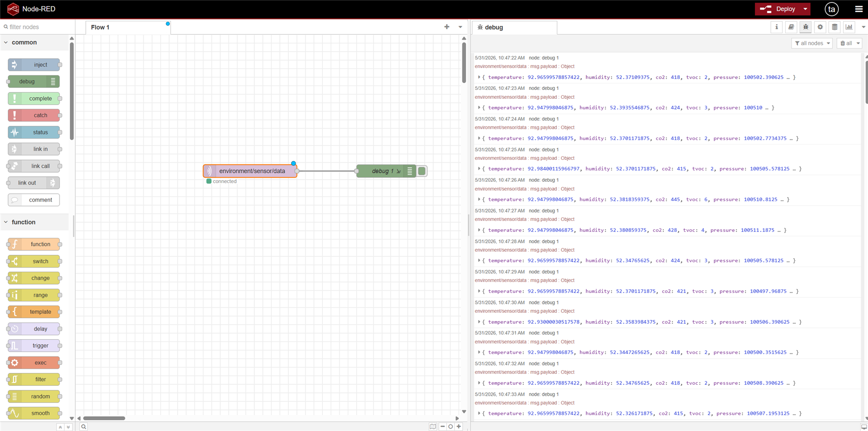Image resolution: width=868 pixels, height=431 pixels.
Task: Select the link in node
Action: click(x=34, y=149)
